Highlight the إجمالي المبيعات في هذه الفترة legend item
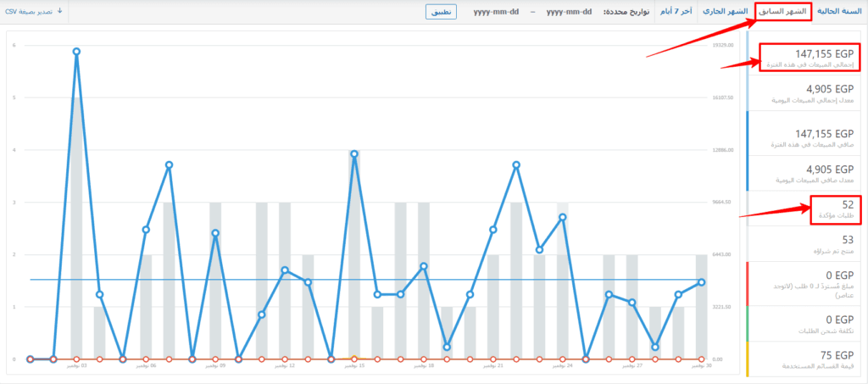The width and height of the screenshot is (868, 384). coord(804,58)
